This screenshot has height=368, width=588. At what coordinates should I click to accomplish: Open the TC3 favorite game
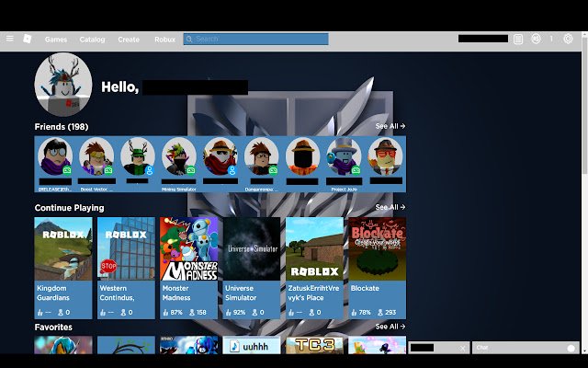point(314,345)
